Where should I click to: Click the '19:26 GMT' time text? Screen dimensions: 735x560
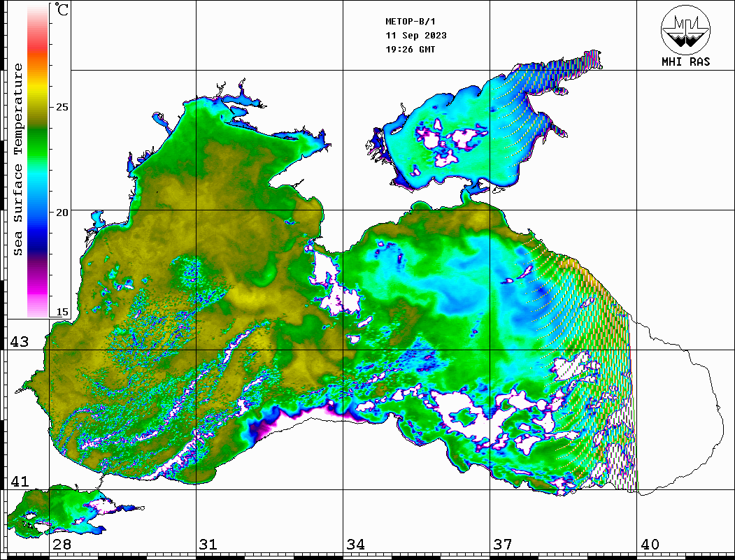410,49
